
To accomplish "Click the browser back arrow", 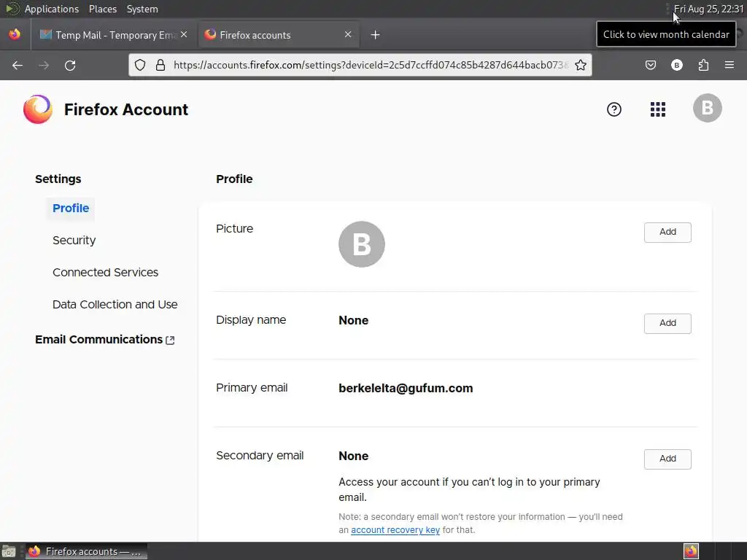I will (18, 65).
